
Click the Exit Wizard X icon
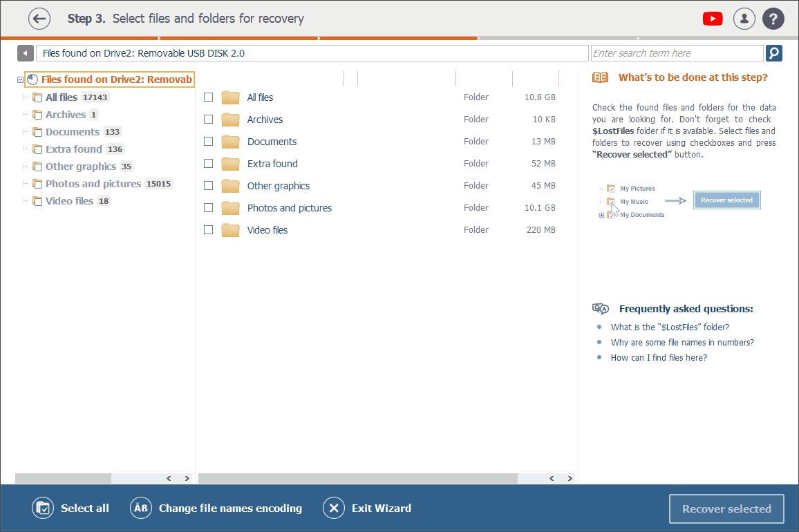[334, 509]
